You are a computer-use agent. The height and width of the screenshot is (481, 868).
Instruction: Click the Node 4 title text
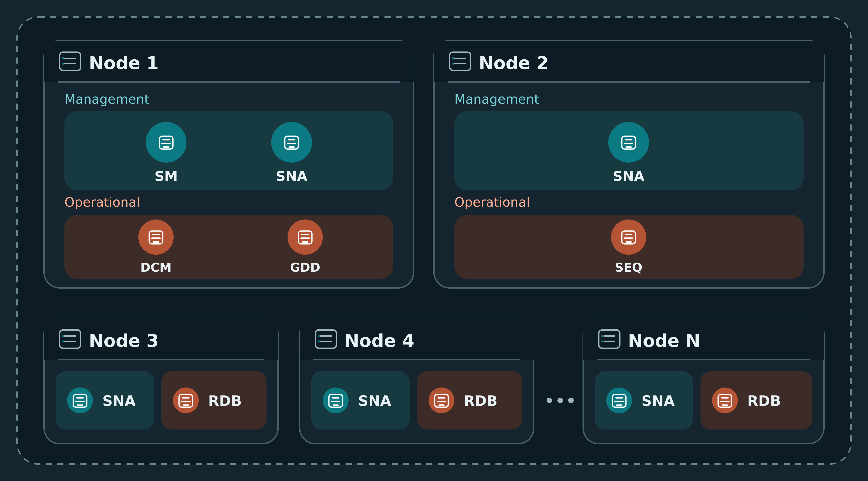click(379, 341)
